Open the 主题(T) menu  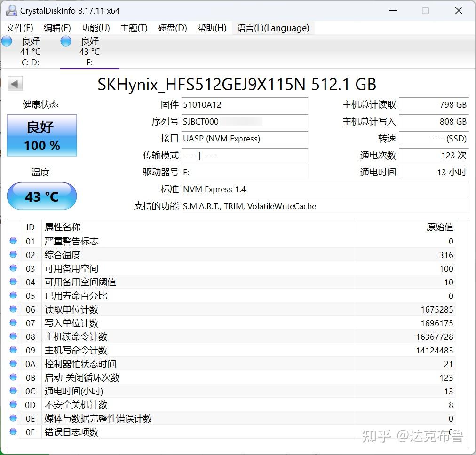[133, 28]
